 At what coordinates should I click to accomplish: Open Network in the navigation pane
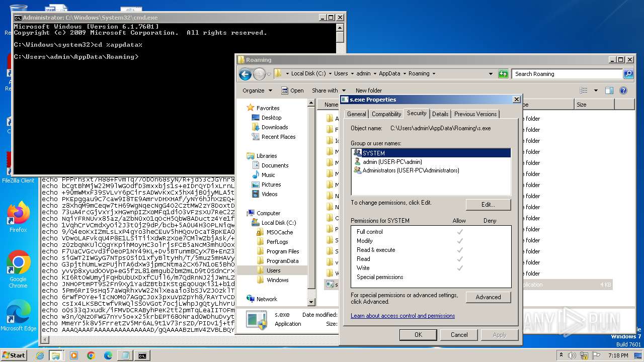(267, 299)
